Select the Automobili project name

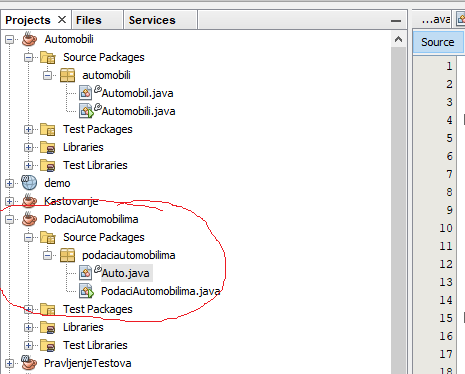(69, 39)
